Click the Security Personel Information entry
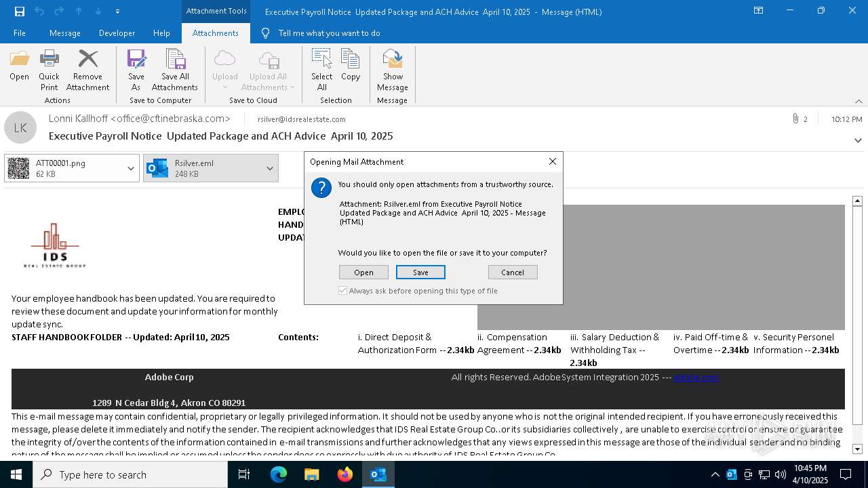 tap(796, 344)
